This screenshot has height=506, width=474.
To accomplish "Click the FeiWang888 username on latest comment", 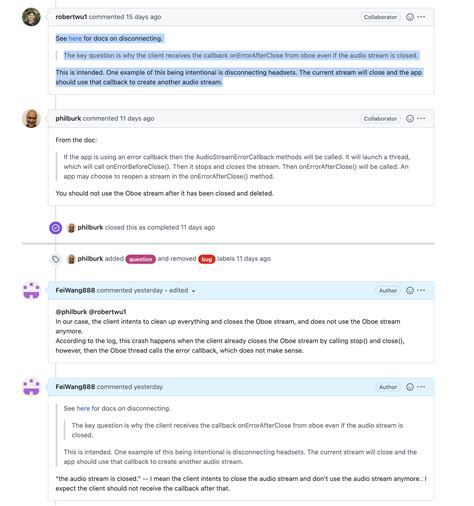I will click(x=75, y=387).
